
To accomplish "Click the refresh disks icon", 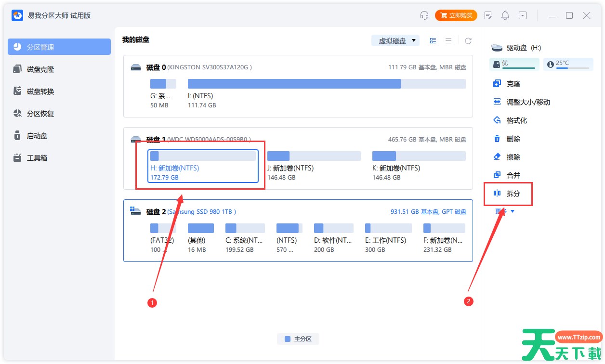I will tap(468, 41).
